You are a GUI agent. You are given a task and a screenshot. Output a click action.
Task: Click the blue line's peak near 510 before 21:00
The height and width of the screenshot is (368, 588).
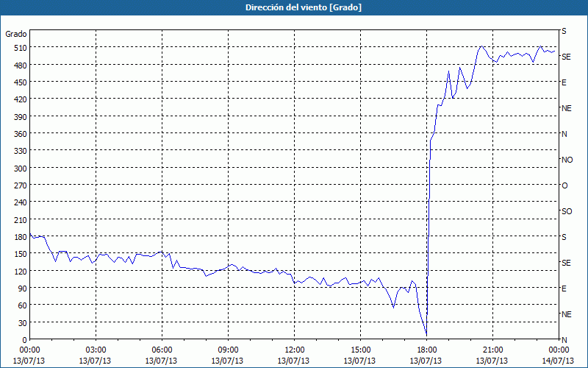(482, 46)
